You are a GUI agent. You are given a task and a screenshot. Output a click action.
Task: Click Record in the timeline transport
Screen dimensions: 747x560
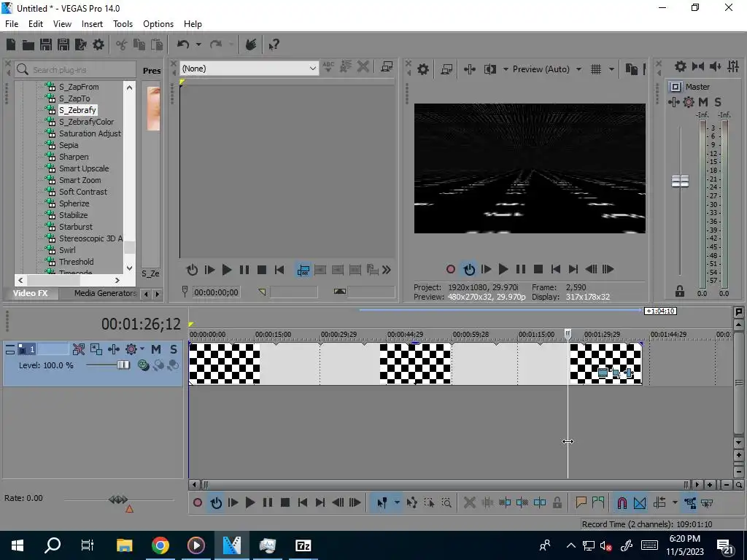(198, 502)
